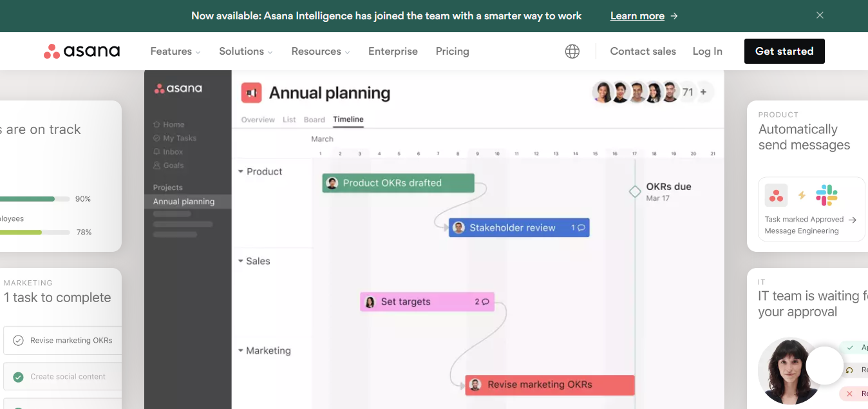868x409 pixels.
Task: Follow the Learn more link in the banner
Action: (x=637, y=16)
